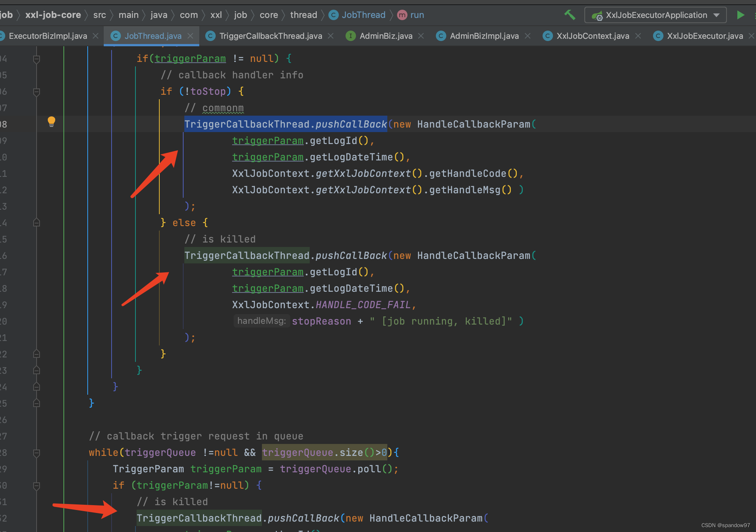Click the xxl-job-core breadcrumb module

click(53, 15)
